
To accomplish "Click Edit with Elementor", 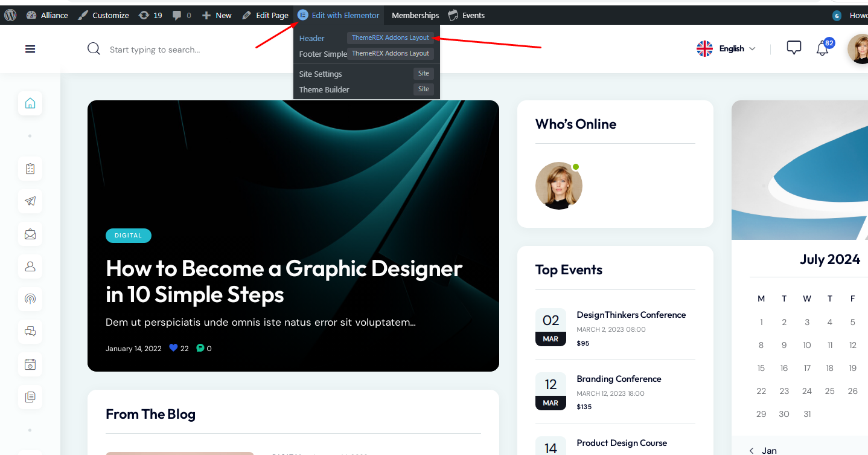I will 339,15.
